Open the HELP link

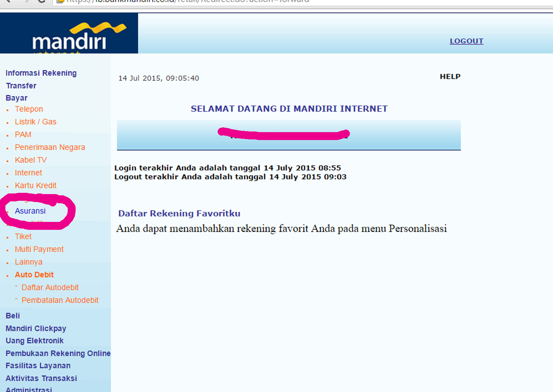(450, 77)
